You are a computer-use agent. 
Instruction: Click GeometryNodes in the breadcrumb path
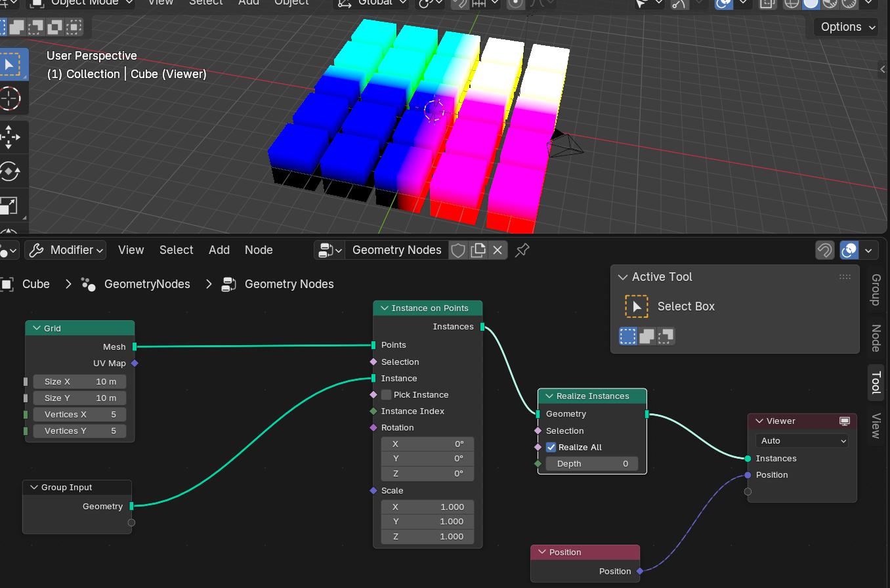[x=147, y=284]
